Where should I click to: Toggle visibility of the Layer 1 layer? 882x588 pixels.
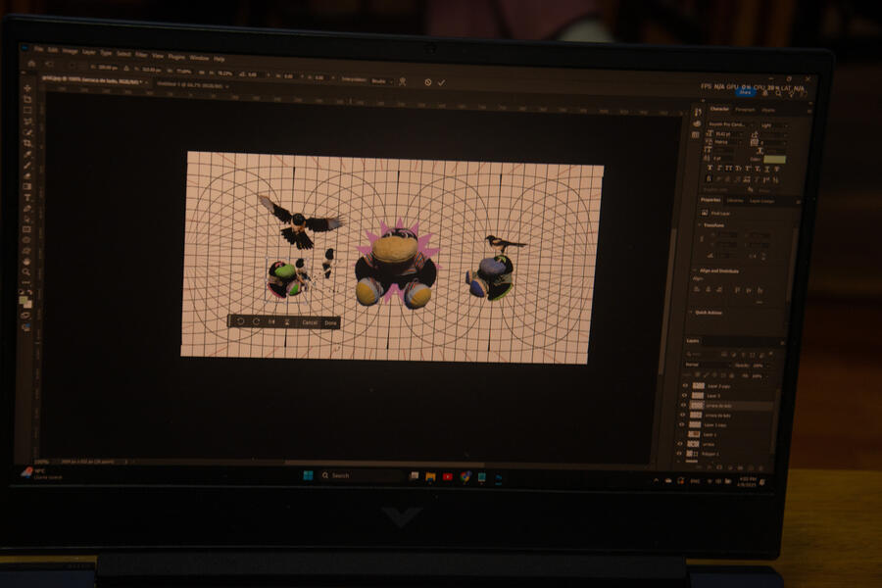[682, 434]
